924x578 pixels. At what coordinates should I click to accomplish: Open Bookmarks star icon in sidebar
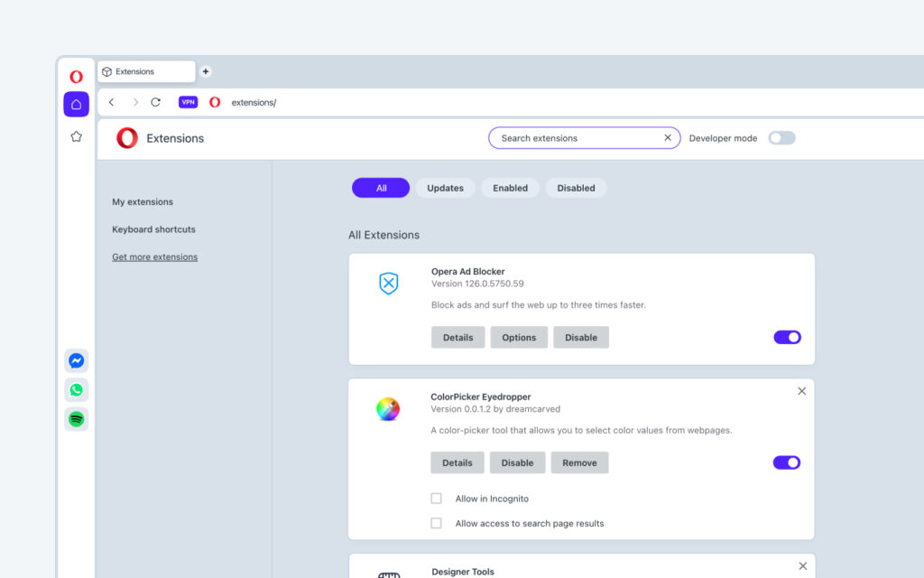pyautogui.click(x=76, y=136)
